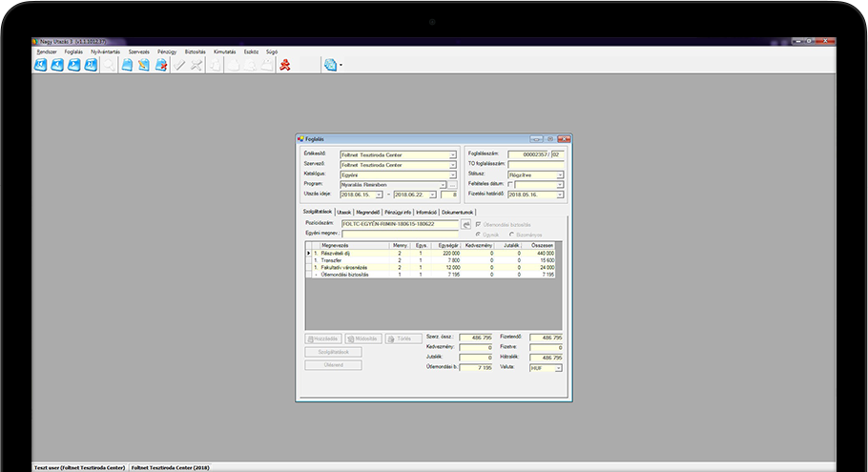The height and width of the screenshot is (472, 868).
Task: Select the Ügynök radio button
Action: [478, 235]
